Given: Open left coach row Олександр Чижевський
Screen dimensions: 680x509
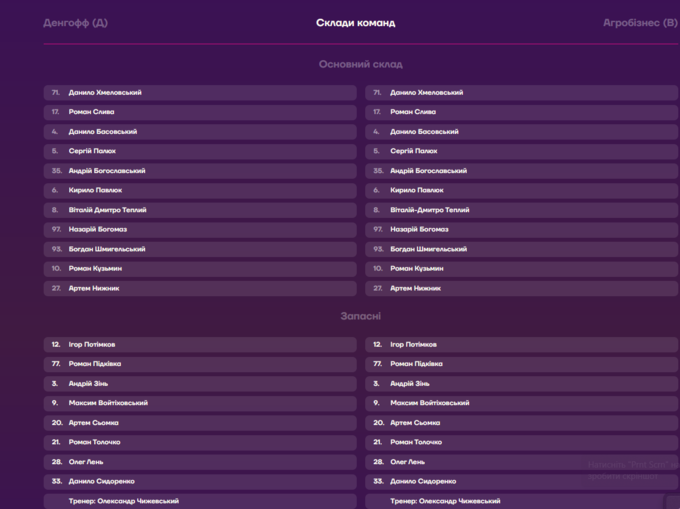Looking at the screenshot, I should tap(199, 501).
